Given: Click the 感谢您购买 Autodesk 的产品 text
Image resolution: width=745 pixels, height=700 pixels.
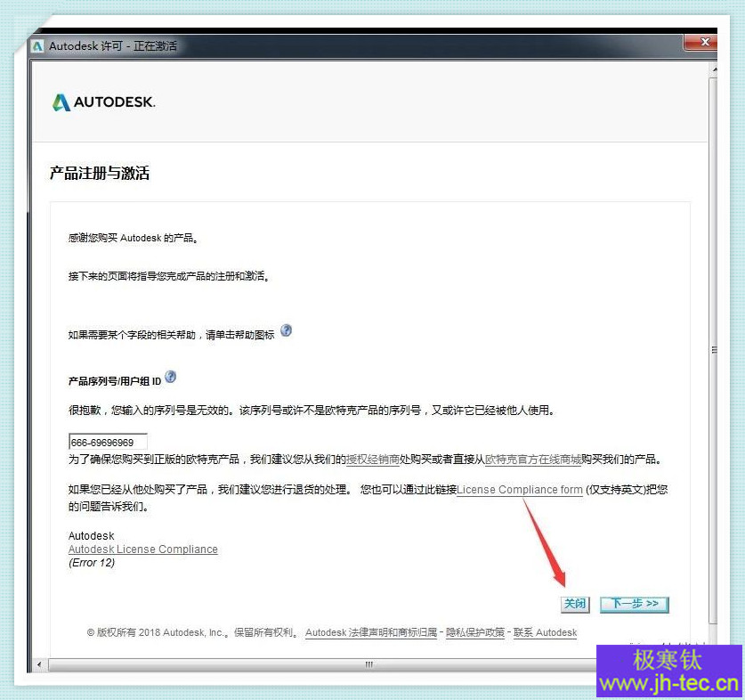Looking at the screenshot, I should [x=133, y=238].
